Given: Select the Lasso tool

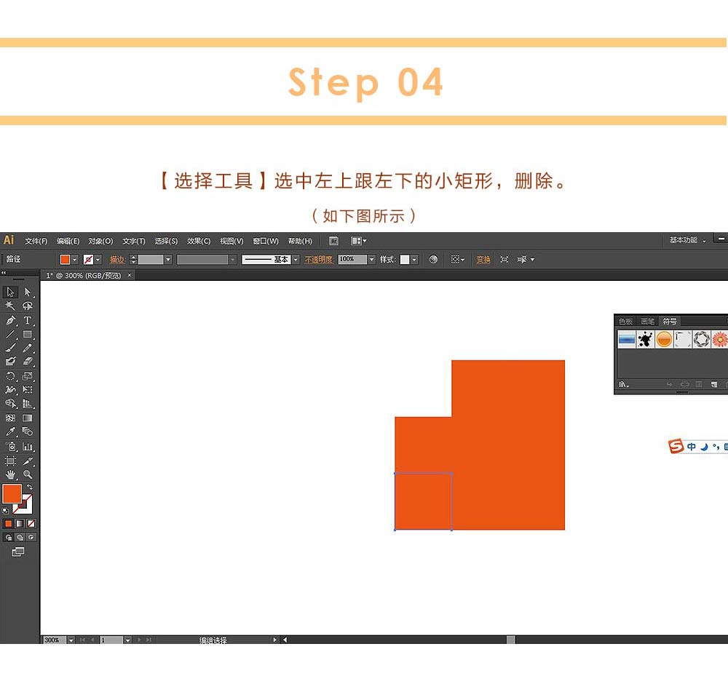Looking at the screenshot, I should point(28,306).
